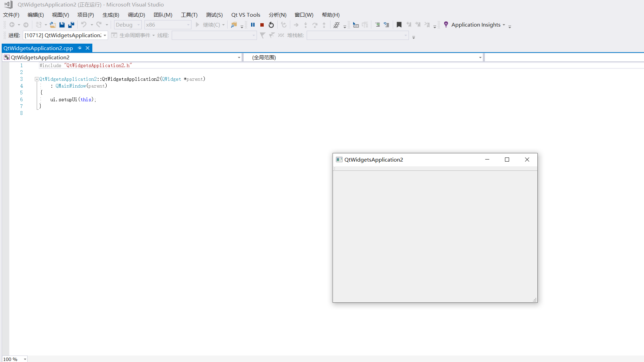644x362 pixels.
Task: Restart the debug session icon
Action: click(x=271, y=25)
